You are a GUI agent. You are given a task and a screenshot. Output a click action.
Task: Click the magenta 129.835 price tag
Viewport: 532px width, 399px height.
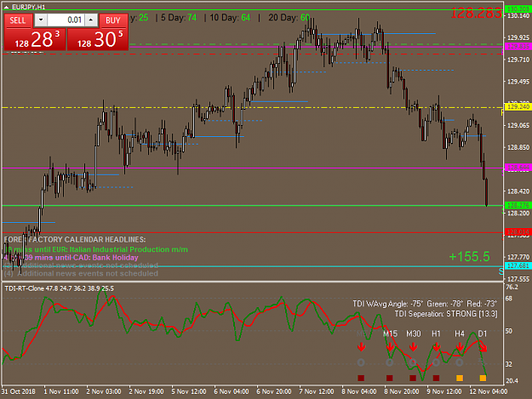(518, 47)
